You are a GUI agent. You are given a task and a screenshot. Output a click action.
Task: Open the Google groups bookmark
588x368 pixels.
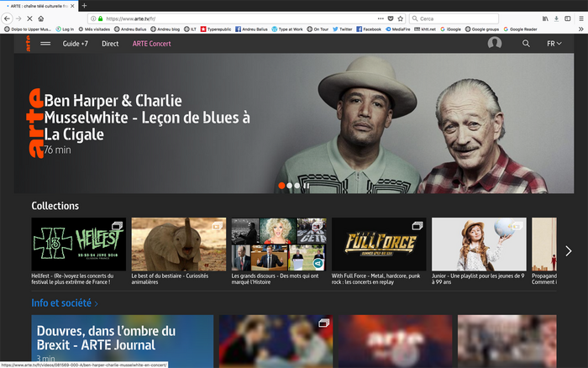click(x=482, y=29)
